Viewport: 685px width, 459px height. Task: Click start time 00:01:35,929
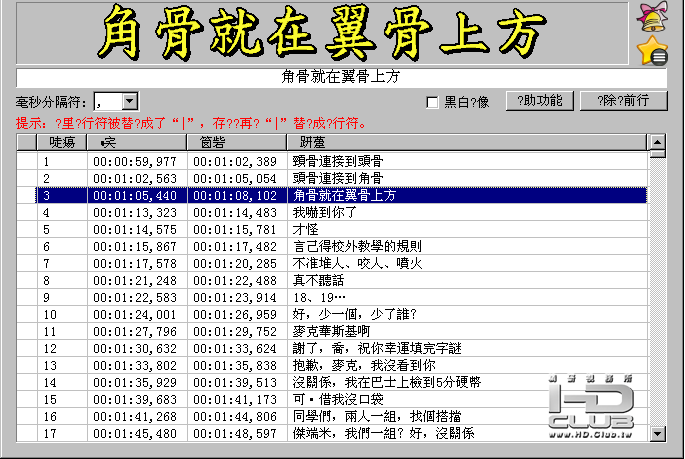135,383
